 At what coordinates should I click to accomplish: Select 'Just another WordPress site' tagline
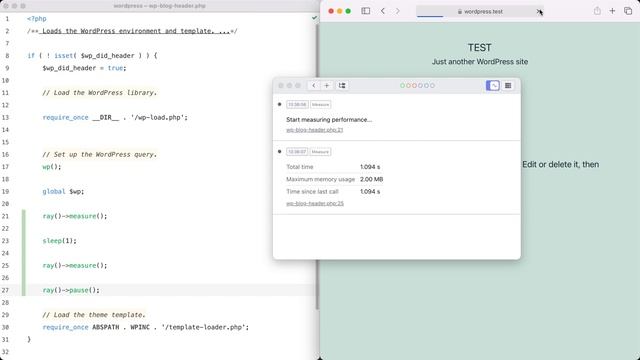click(480, 62)
